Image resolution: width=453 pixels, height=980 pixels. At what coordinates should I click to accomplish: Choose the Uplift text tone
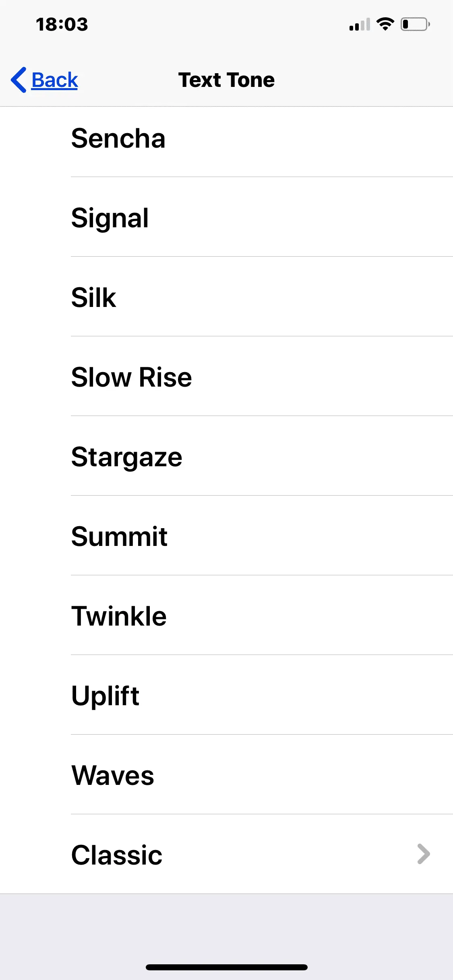tap(105, 696)
